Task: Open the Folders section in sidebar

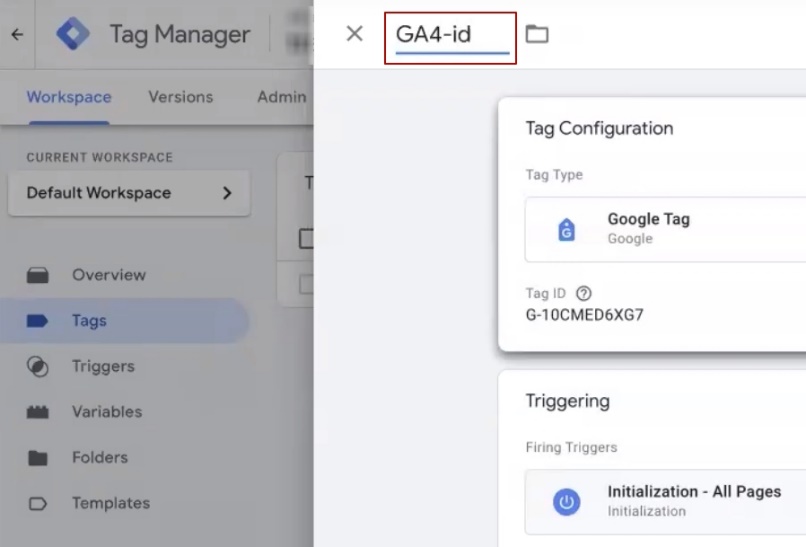Action: 99,458
